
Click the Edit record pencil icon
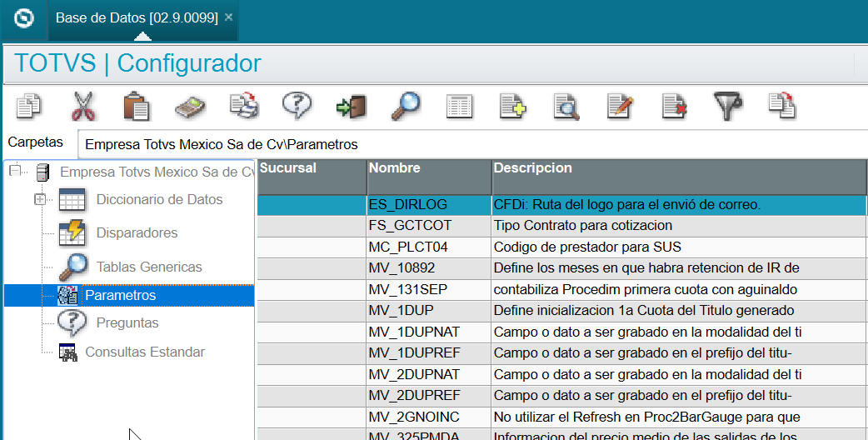[x=620, y=106]
